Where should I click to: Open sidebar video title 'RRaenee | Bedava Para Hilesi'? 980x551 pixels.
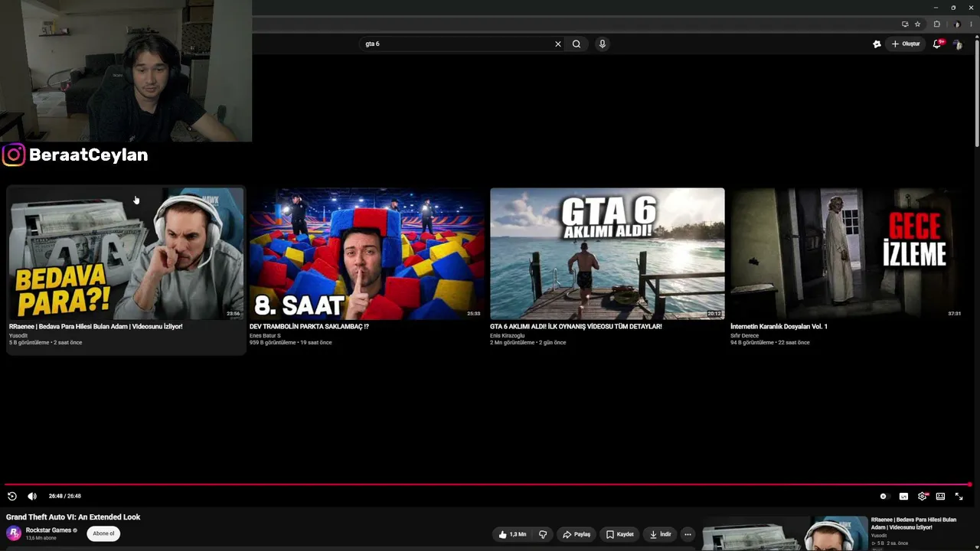(913, 523)
